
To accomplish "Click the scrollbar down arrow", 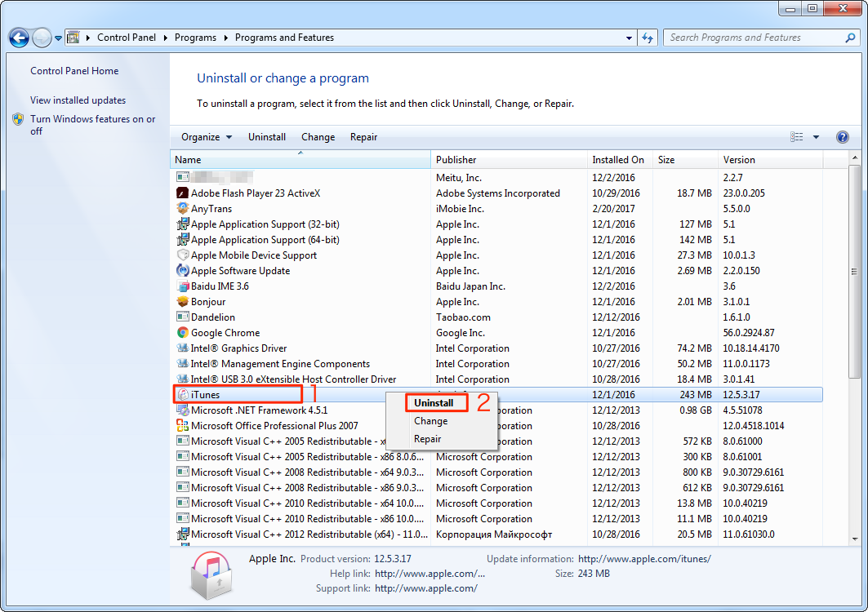I will 855,539.
